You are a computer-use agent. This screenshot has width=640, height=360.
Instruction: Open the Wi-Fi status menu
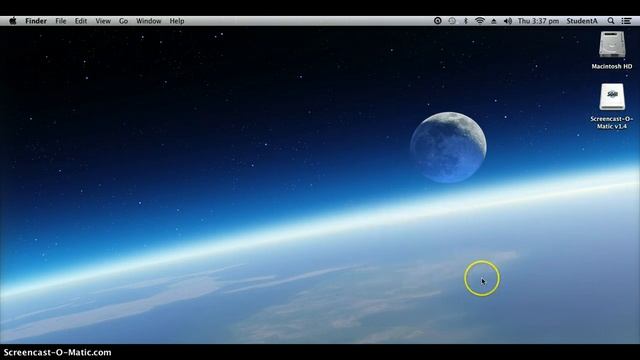click(480, 21)
